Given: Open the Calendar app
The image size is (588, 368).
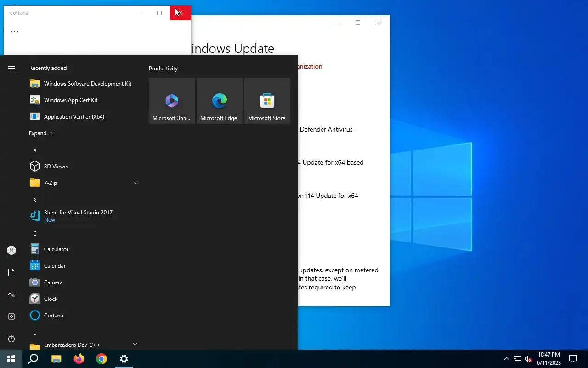Looking at the screenshot, I should click(83, 266).
